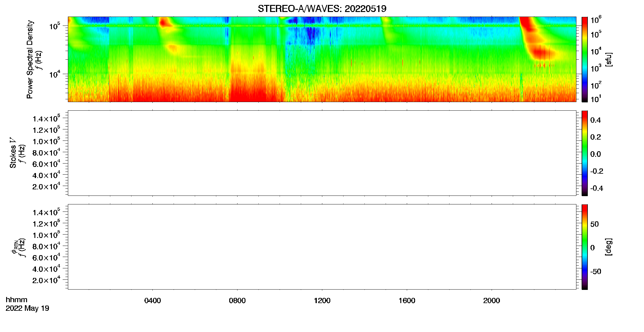Click the 0.4 label on Stokes color bar
This screenshot has height=332, width=644.
tap(595, 120)
